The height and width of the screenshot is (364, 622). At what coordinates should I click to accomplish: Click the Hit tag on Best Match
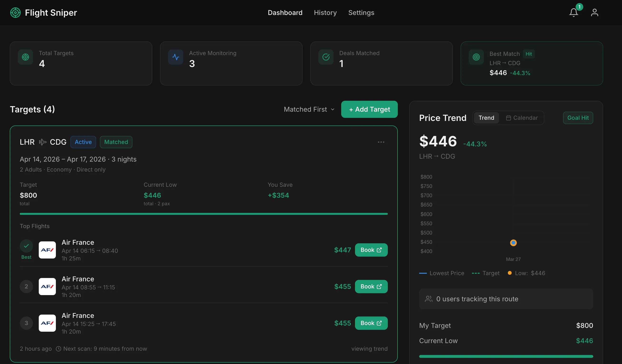click(529, 54)
